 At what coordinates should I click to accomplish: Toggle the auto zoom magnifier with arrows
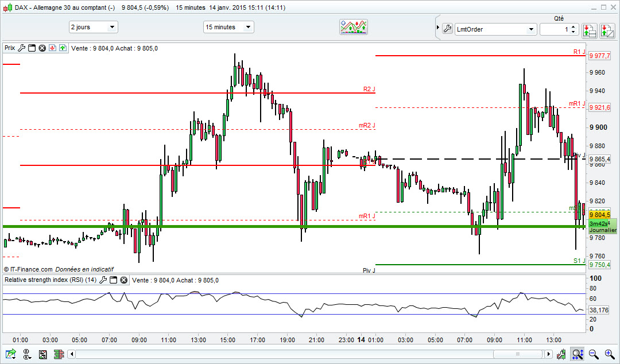click(x=578, y=354)
